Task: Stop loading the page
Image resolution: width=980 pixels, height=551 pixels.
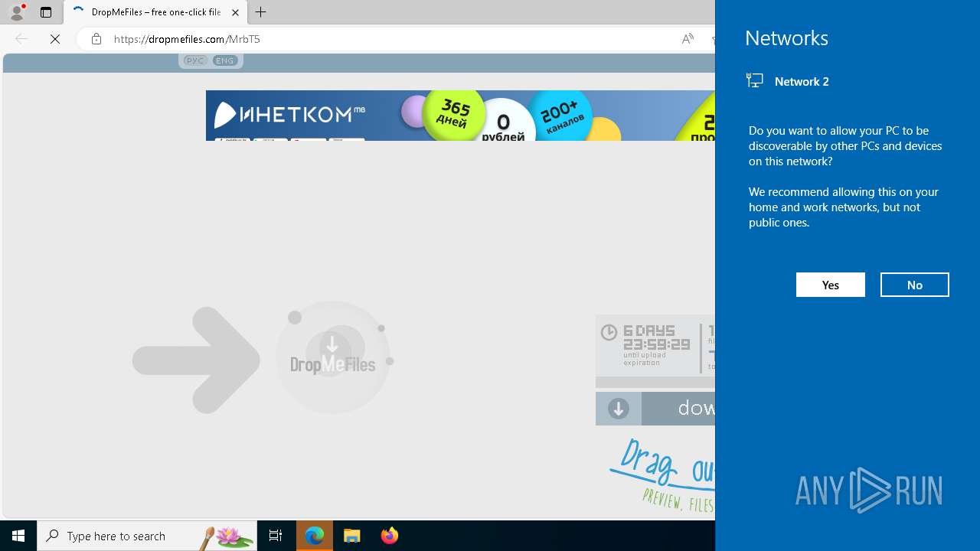Action: (55, 39)
